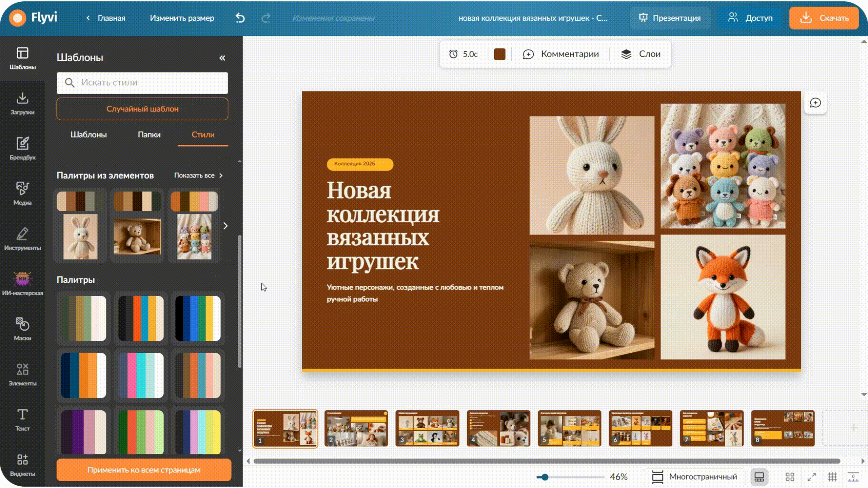The width and height of the screenshot is (868, 488).
Task: Click the Случайный шаблон button
Action: tap(142, 109)
